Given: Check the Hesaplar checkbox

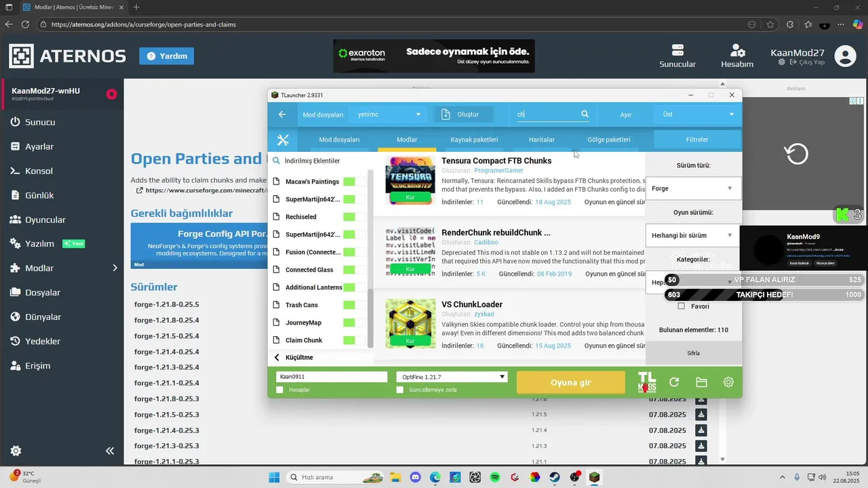Looking at the screenshot, I should (279, 390).
